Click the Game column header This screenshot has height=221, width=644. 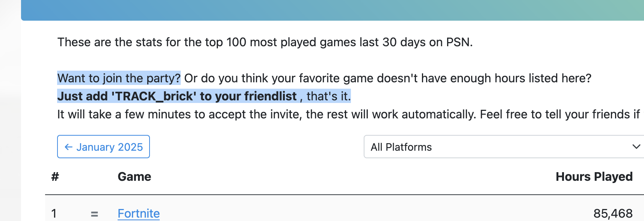coord(134,177)
